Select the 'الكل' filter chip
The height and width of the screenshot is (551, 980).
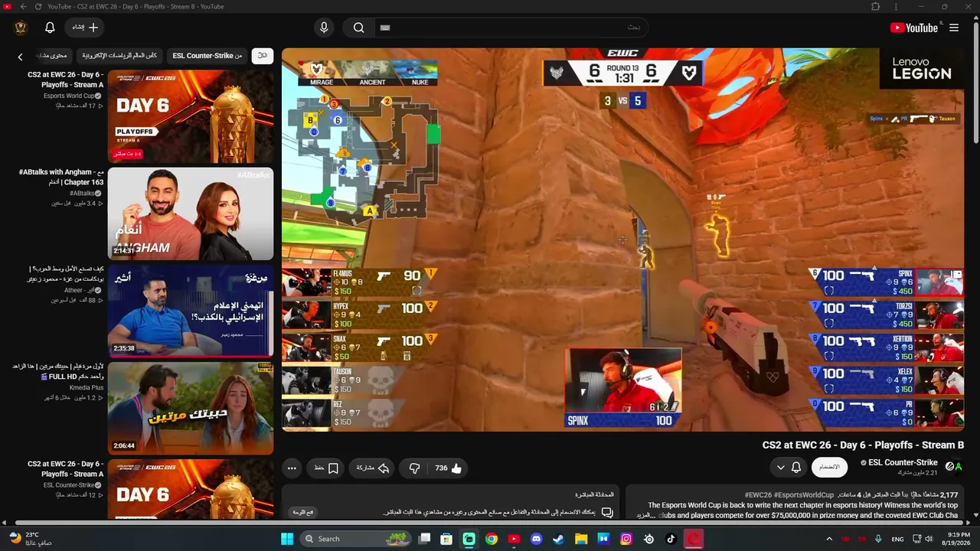click(263, 56)
